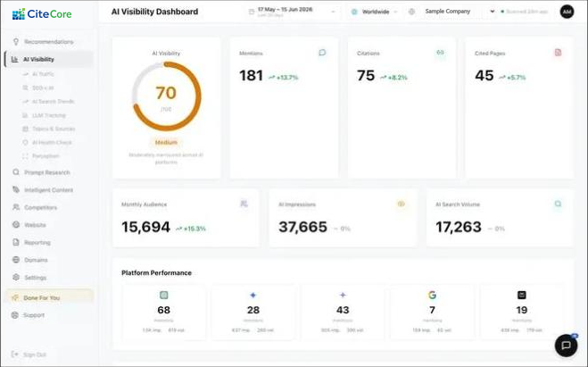This screenshot has height=367, width=588.
Task: Click the Domains globe icon
Action: 16,260
